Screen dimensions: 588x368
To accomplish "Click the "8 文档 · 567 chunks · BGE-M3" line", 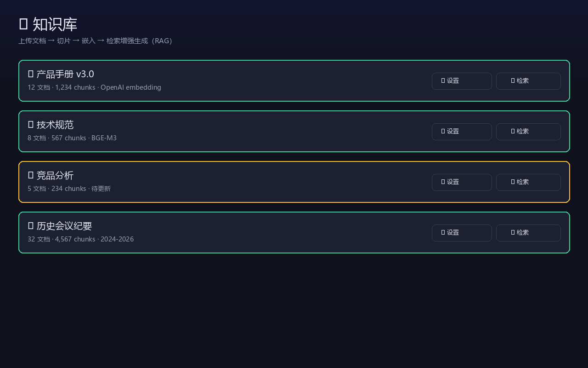I will (72, 138).
